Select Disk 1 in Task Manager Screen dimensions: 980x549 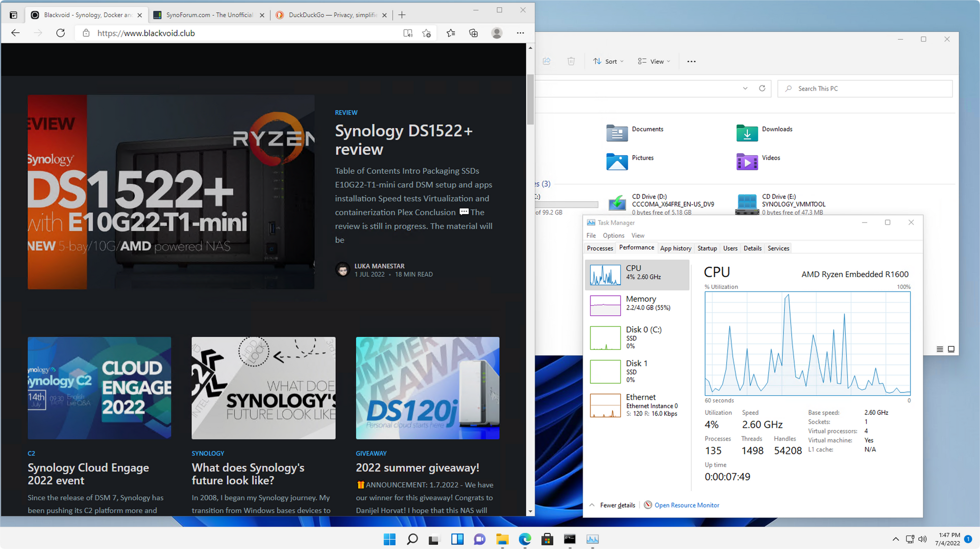coord(637,371)
